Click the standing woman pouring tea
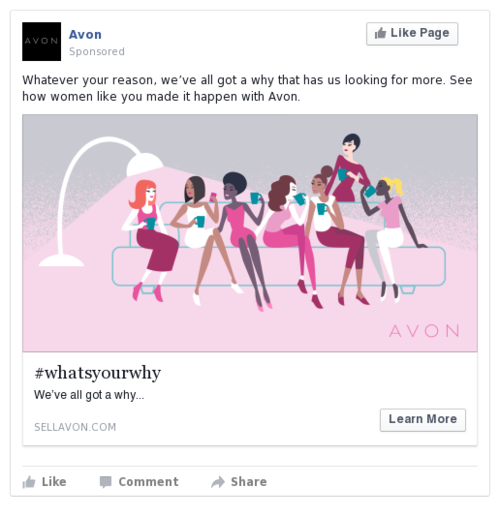 [348, 168]
